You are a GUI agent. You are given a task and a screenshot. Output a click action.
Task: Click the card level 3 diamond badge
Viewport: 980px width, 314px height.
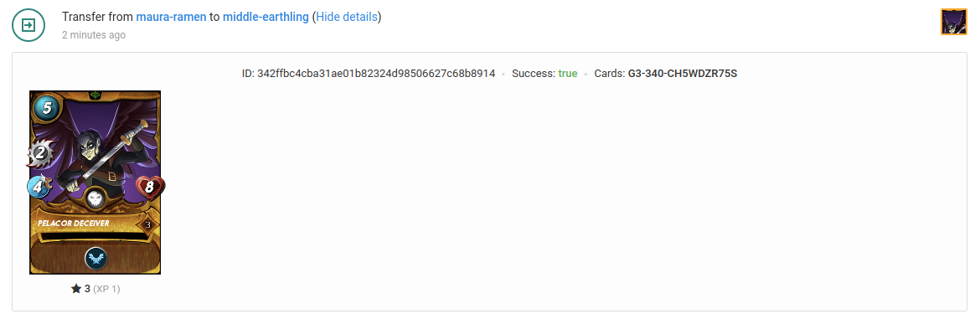(147, 224)
